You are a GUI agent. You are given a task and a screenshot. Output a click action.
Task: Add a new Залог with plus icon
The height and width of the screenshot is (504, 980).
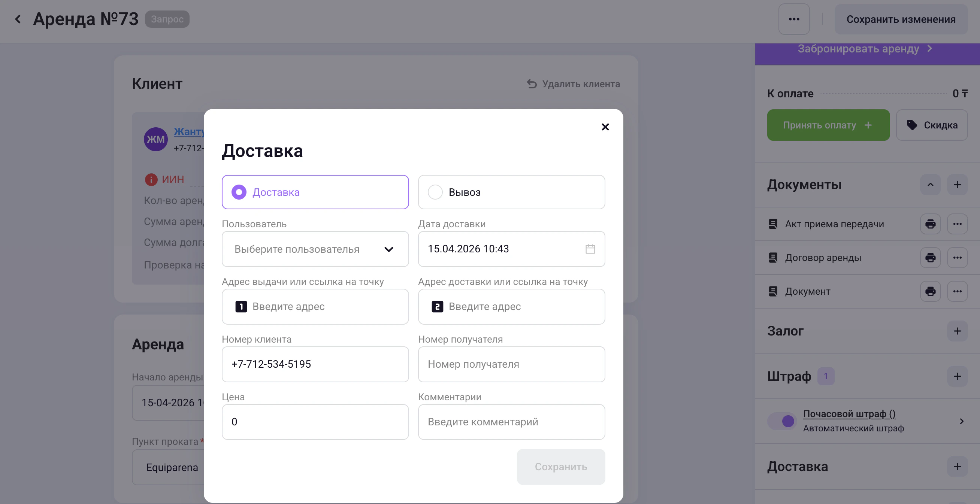coord(957,331)
